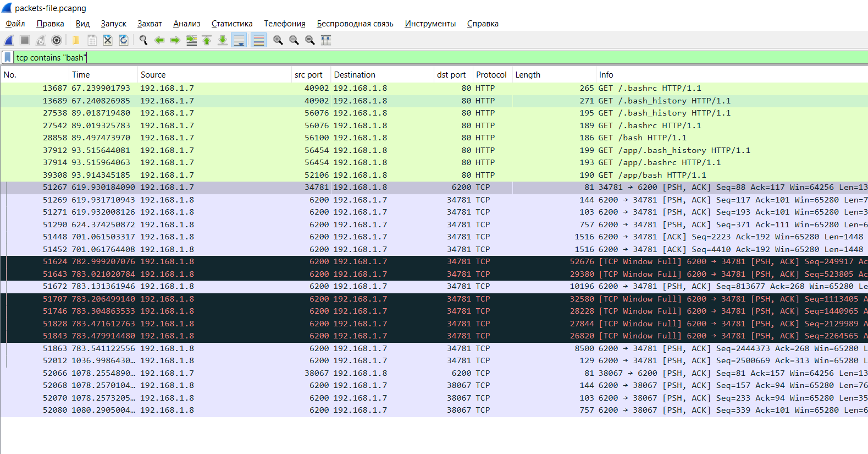The height and width of the screenshot is (454, 868).
Task: Select packet 13687 GET /.bashrc row
Action: pos(434,88)
